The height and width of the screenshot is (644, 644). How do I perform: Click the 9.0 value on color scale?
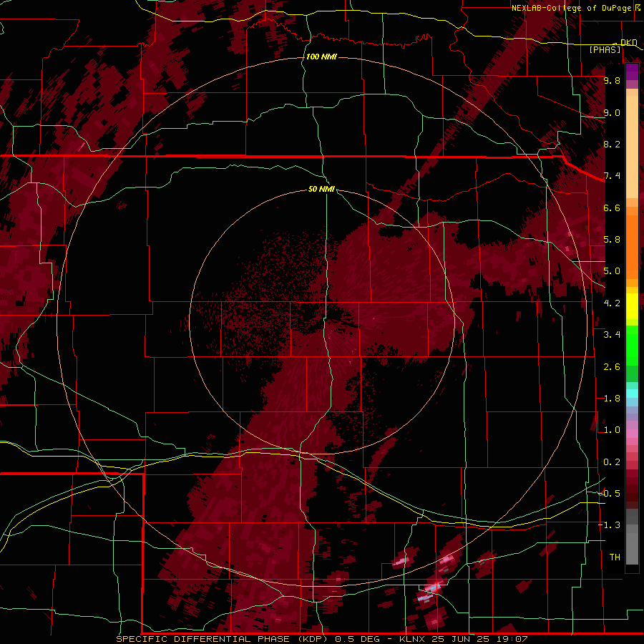pyautogui.click(x=612, y=112)
